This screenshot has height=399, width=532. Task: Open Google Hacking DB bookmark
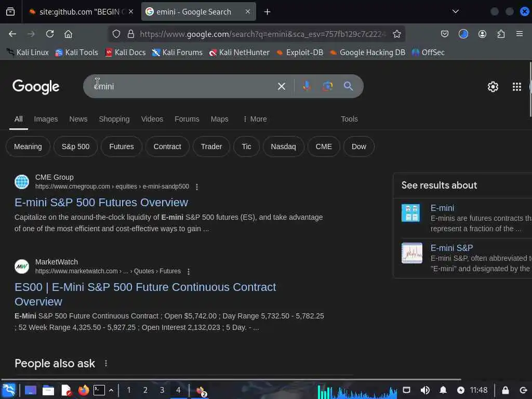point(368,52)
